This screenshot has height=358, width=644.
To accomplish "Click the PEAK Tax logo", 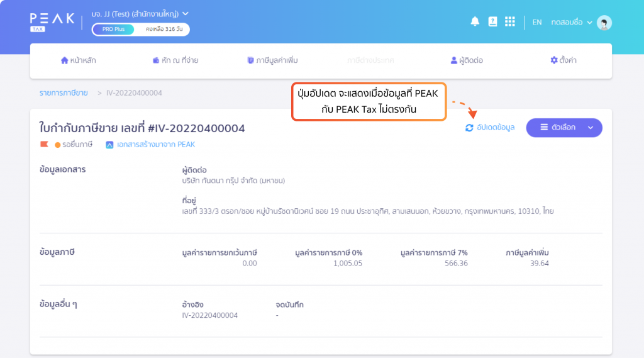I will [x=52, y=22].
